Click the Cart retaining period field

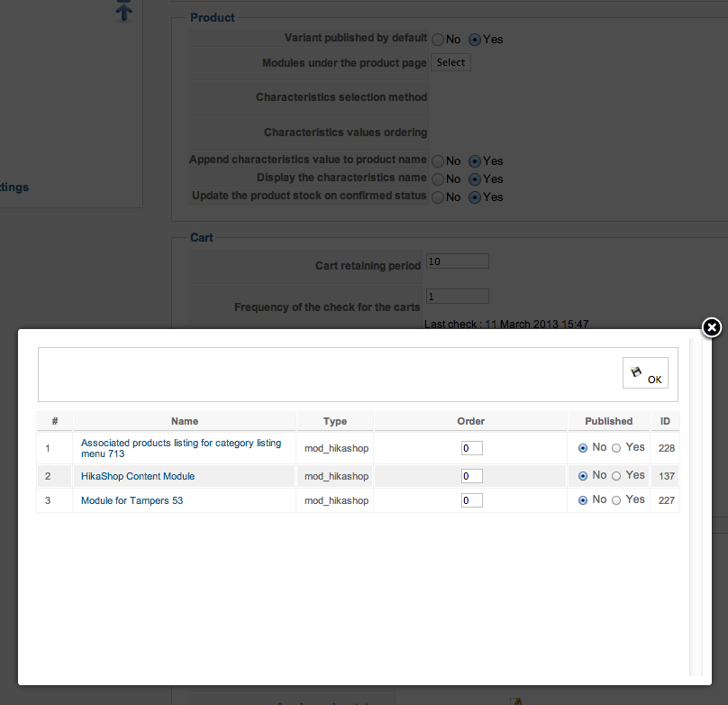[x=458, y=261]
